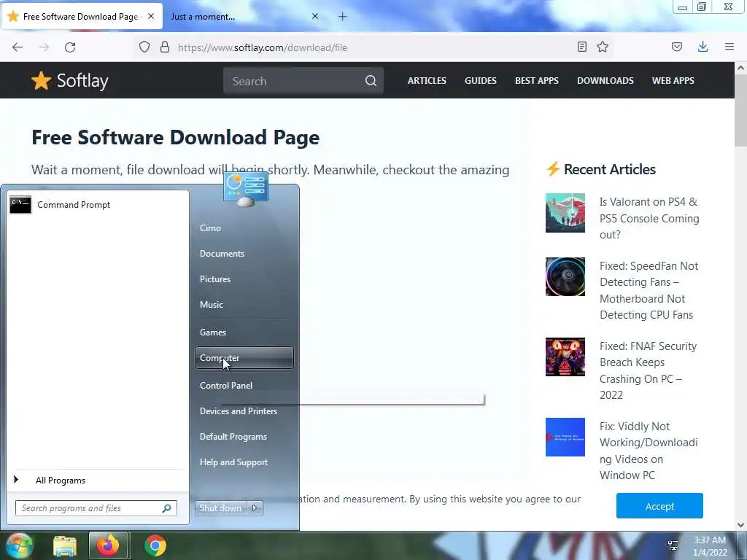This screenshot has height=560, width=747.
Task: Click the SpeedFan article thumbnail
Action: pyautogui.click(x=565, y=276)
